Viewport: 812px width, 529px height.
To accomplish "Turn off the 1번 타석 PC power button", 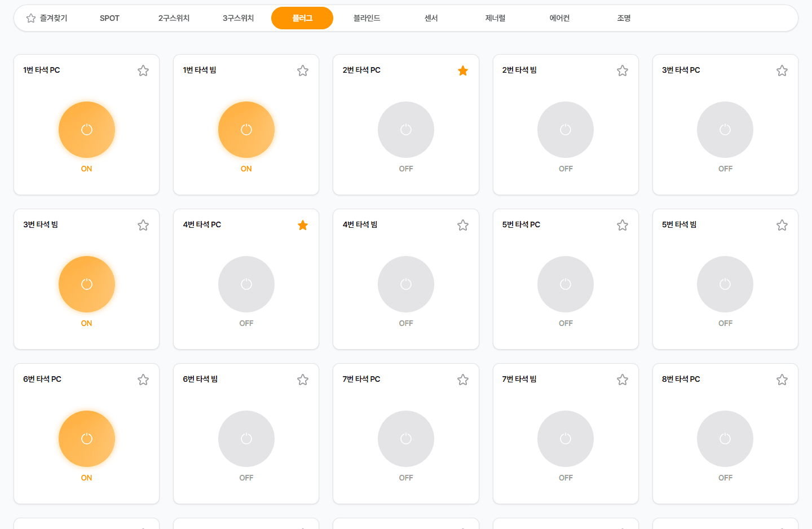I will (87, 130).
